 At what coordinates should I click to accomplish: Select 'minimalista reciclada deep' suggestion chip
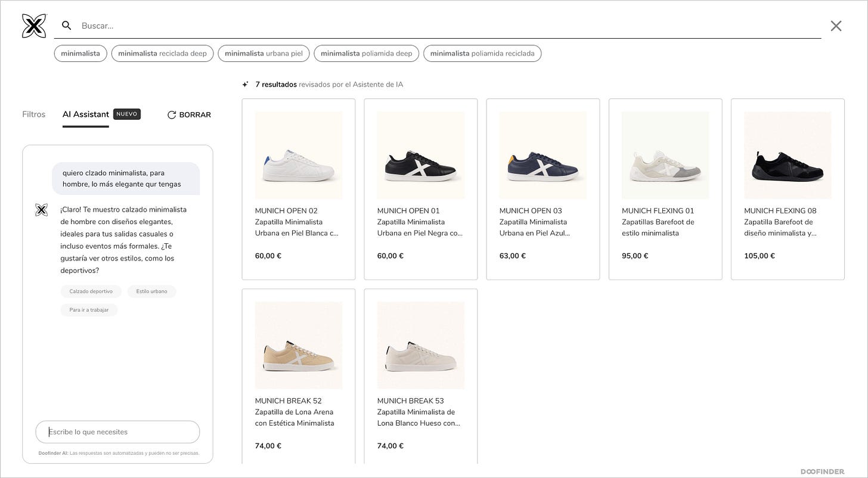(162, 54)
